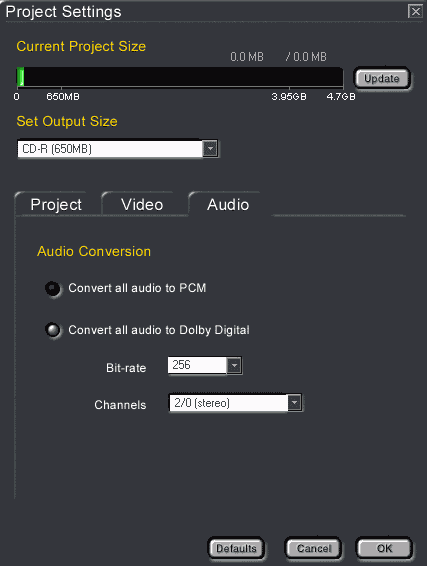Click the green fill of the size bar
427x566 pixels.
[x=21, y=77]
